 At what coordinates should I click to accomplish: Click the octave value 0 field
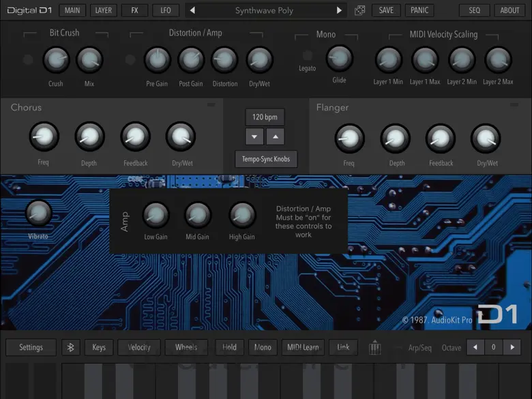pos(494,347)
